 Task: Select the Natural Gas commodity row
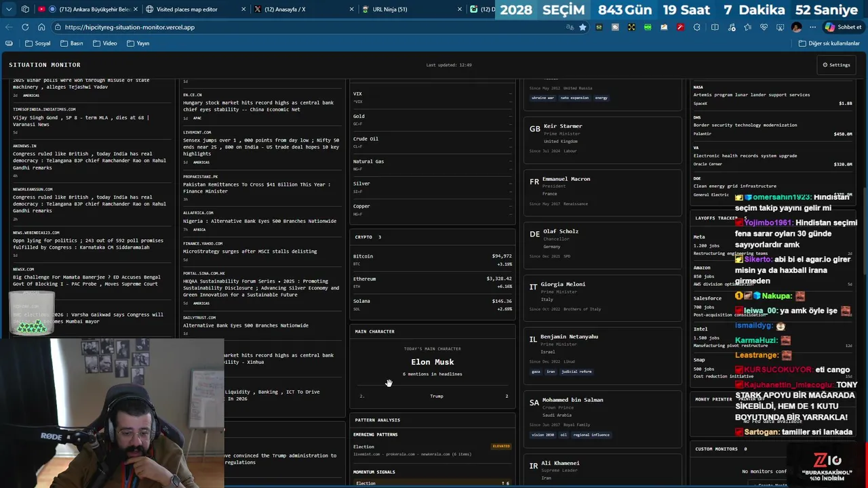tap(433, 165)
